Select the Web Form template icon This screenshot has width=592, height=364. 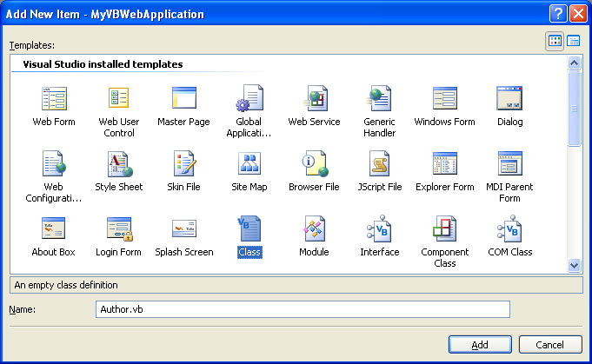tap(54, 98)
